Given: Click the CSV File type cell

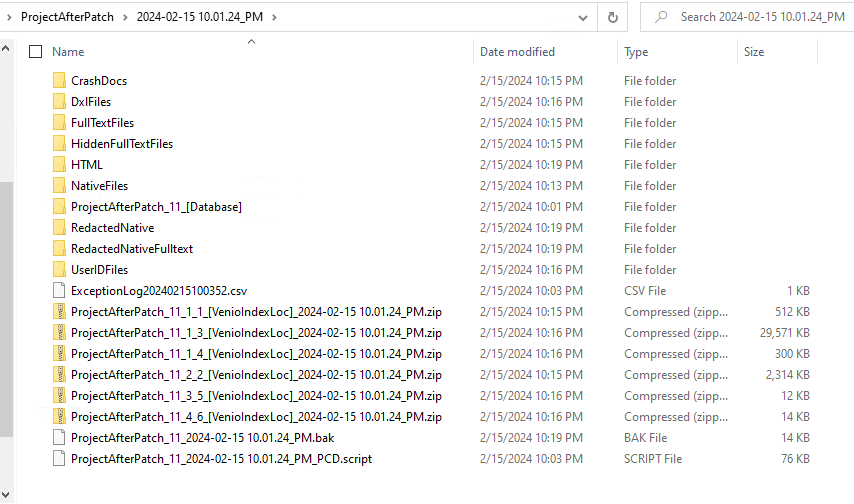Looking at the screenshot, I should tap(645, 290).
